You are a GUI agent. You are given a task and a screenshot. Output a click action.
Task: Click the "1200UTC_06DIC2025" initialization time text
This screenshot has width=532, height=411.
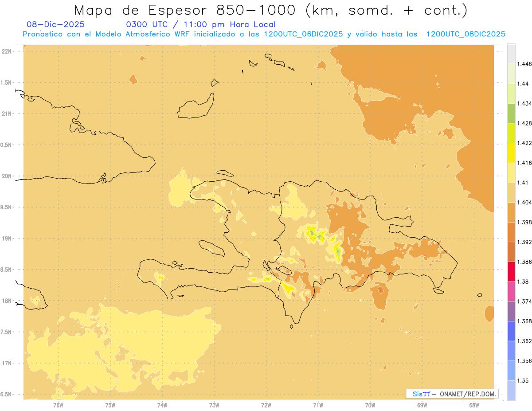303,34
